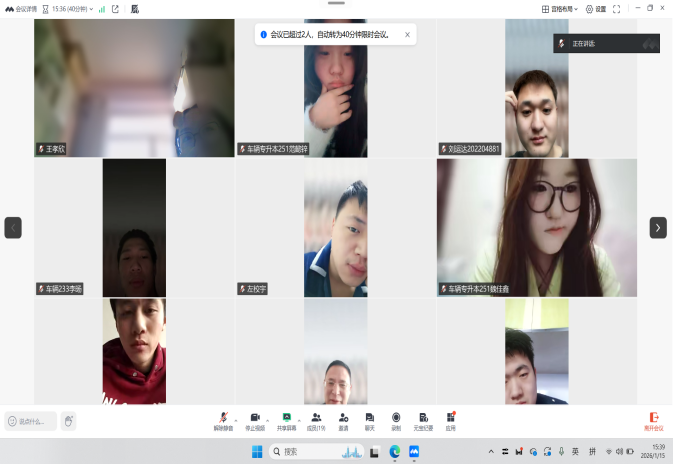Screen dimensions: 673x464
Task: Open the members list (成员)
Action: coord(315,418)
